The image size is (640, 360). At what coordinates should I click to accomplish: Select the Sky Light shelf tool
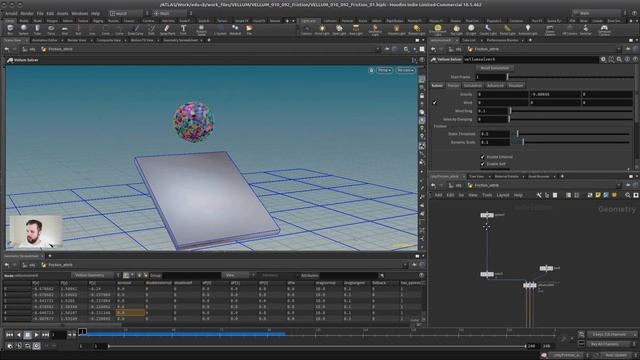tap(457, 29)
